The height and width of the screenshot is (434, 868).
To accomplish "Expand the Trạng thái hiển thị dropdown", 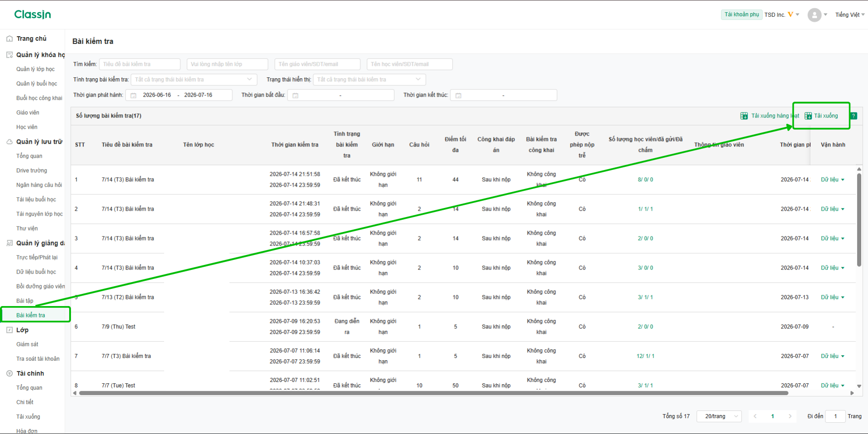I will click(369, 80).
